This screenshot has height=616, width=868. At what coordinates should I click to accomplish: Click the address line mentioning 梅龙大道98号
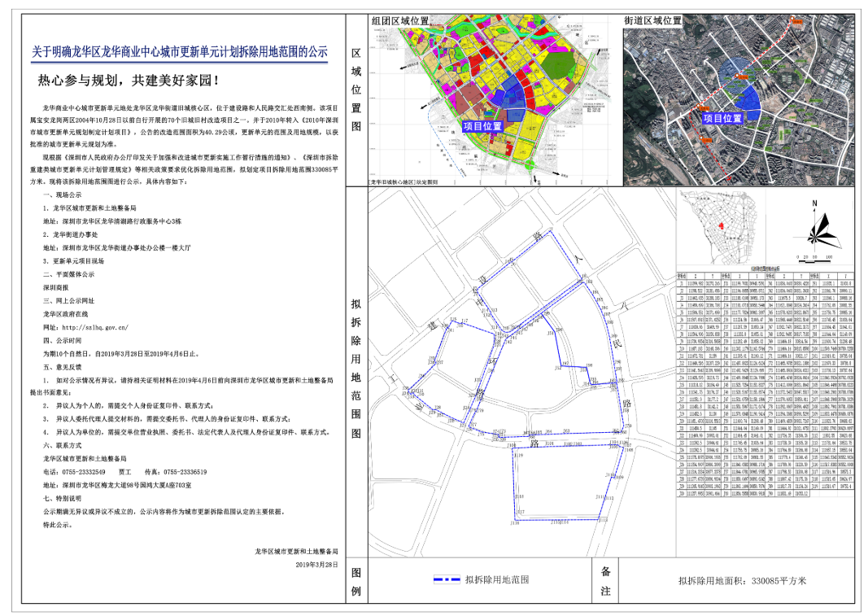[x=117, y=486]
